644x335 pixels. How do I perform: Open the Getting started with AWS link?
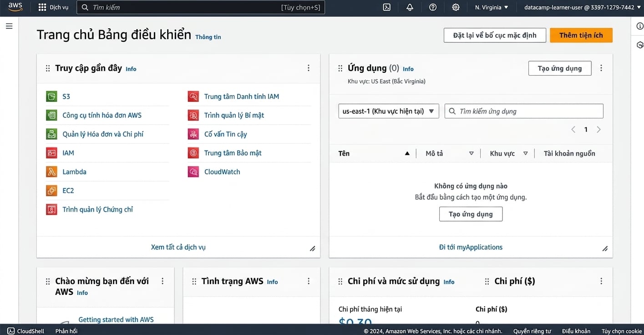pos(116,320)
